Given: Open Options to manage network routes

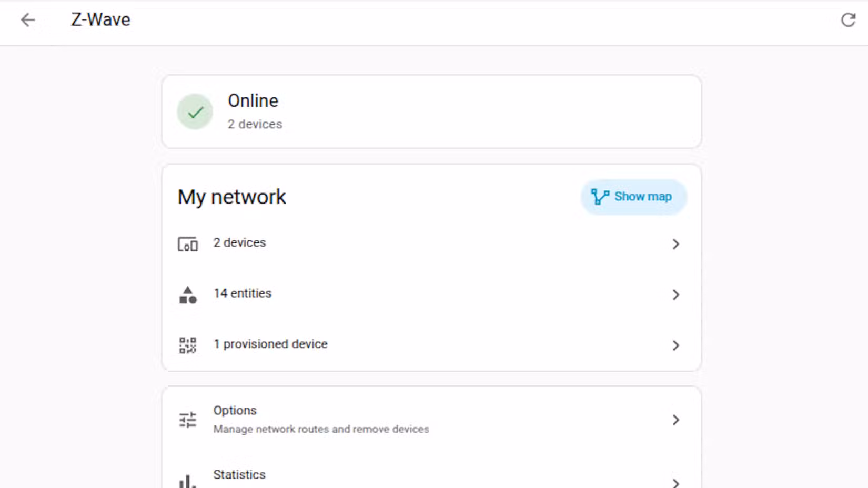Looking at the screenshot, I should 431,420.
